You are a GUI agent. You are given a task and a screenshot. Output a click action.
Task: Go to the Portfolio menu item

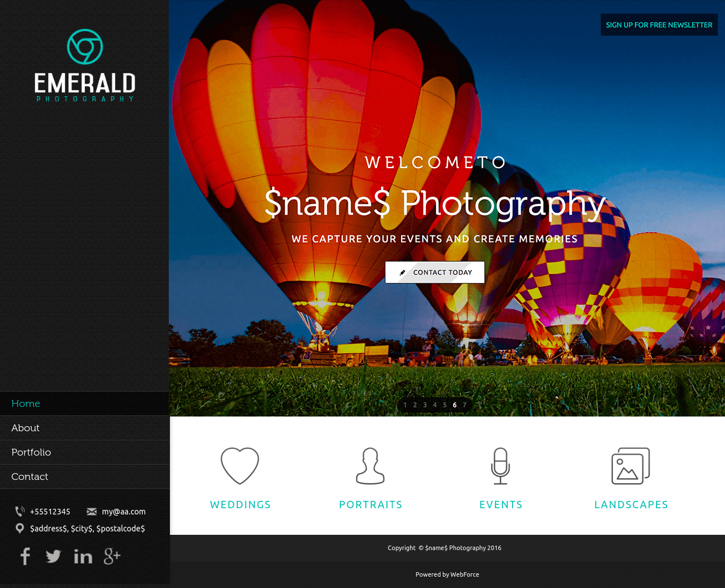(31, 452)
